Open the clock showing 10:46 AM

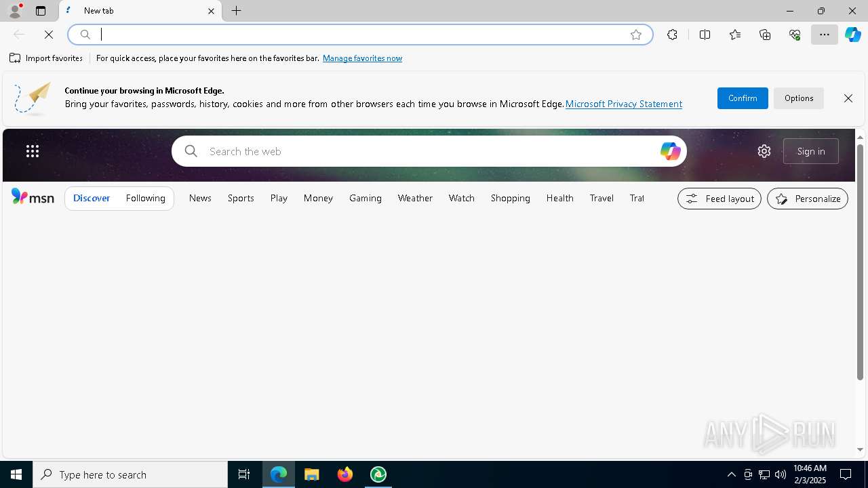810,474
